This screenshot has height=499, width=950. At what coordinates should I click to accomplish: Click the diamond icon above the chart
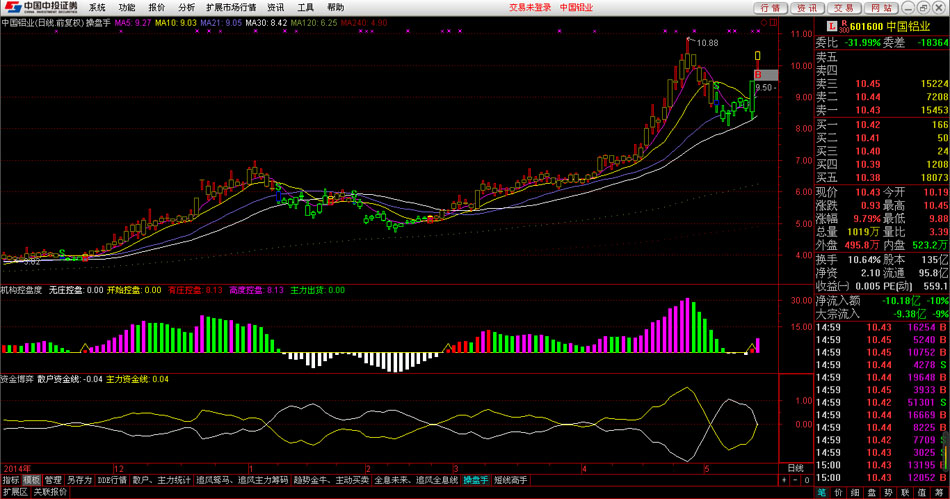(764, 23)
